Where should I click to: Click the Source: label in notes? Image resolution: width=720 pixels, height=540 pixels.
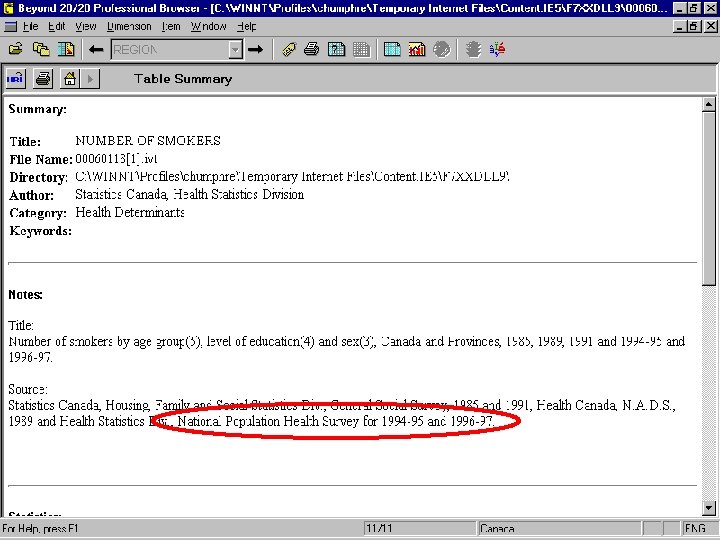click(28, 389)
